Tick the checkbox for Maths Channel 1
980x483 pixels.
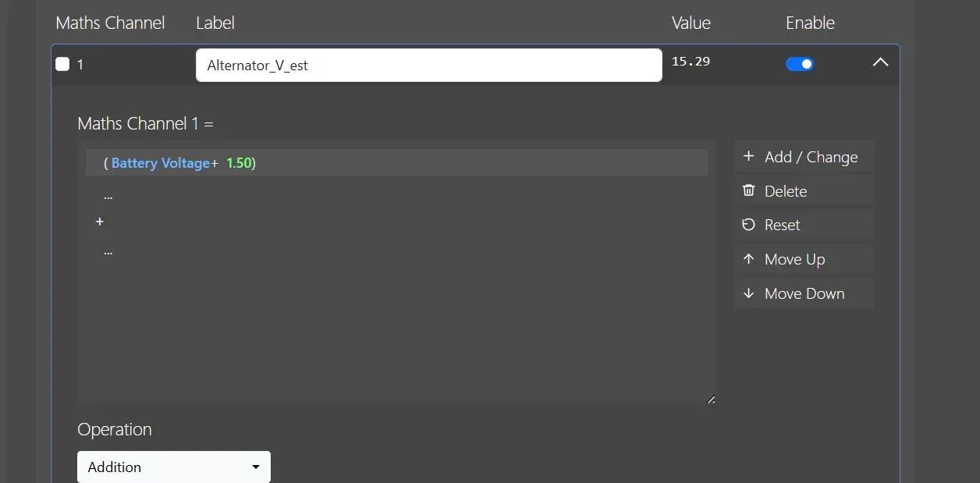tap(62, 64)
